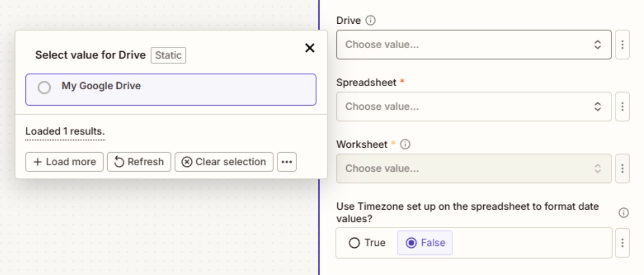Click the info icon next to Drive label

point(370,20)
